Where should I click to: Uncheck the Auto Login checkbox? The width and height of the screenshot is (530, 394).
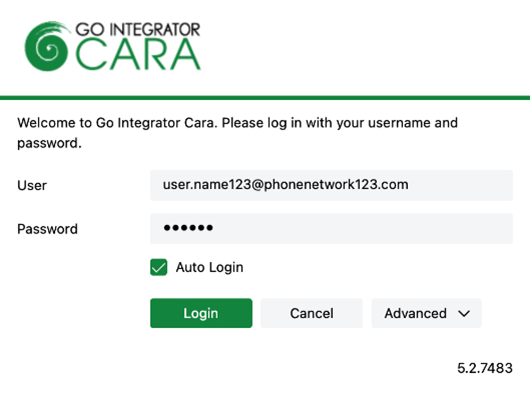[x=159, y=267]
